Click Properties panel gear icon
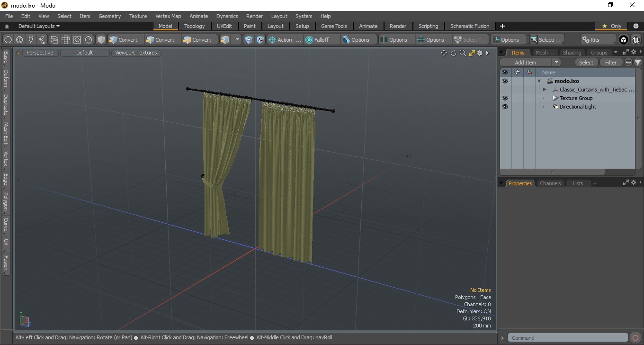The width and height of the screenshot is (644, 345). [633, 183]
